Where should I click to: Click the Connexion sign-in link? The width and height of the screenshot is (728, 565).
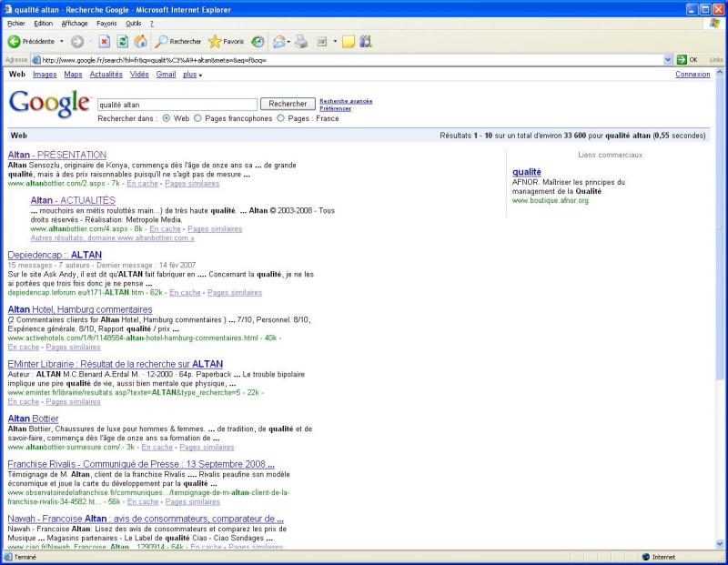click(x=693, y=75)
